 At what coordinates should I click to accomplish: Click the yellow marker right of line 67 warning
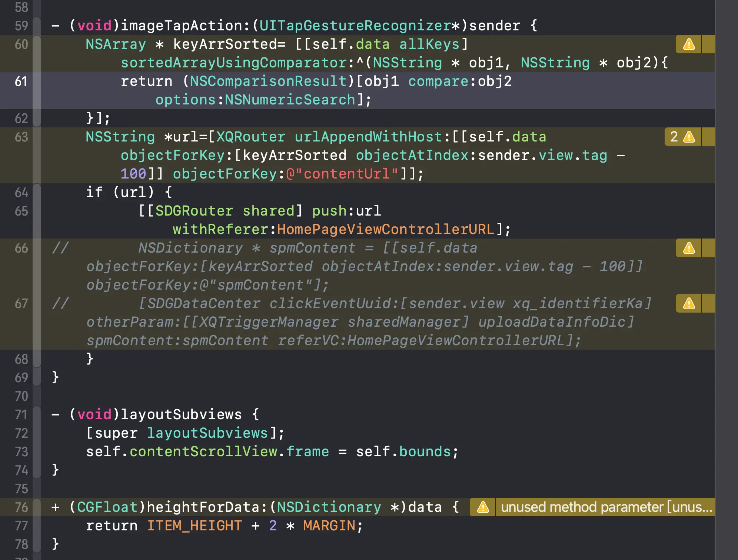[x=708, y=304]
